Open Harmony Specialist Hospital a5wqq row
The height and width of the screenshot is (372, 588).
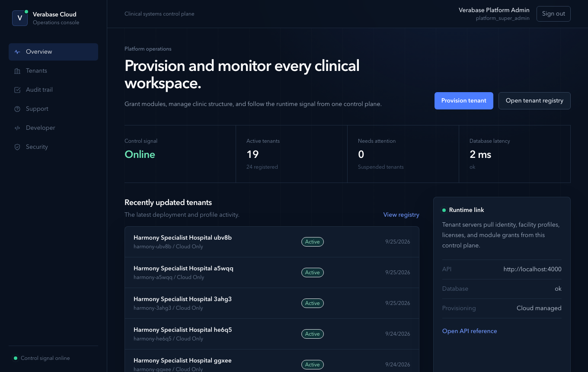[x=272, y=273]
